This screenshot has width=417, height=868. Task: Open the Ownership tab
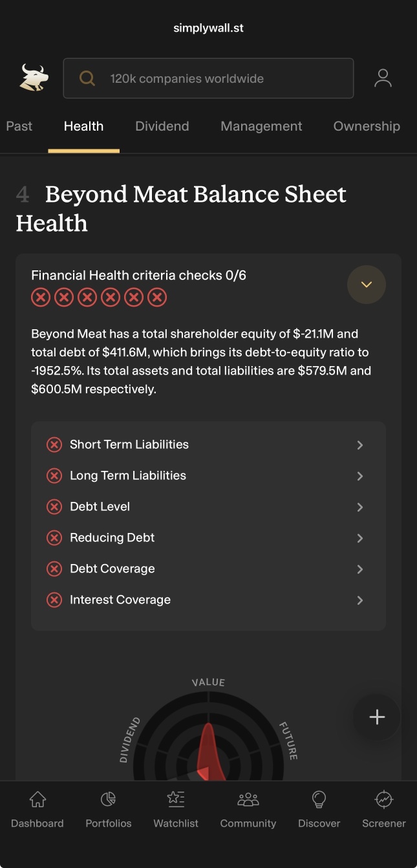tap(367, 126)
